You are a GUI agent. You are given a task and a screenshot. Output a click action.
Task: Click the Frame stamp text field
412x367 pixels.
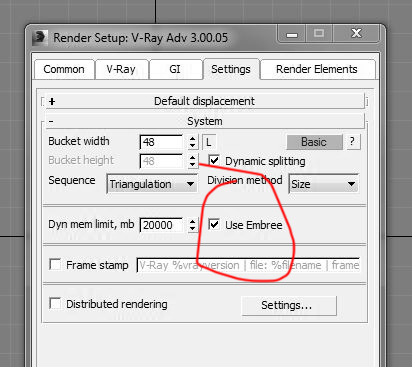tap(248, 265)
